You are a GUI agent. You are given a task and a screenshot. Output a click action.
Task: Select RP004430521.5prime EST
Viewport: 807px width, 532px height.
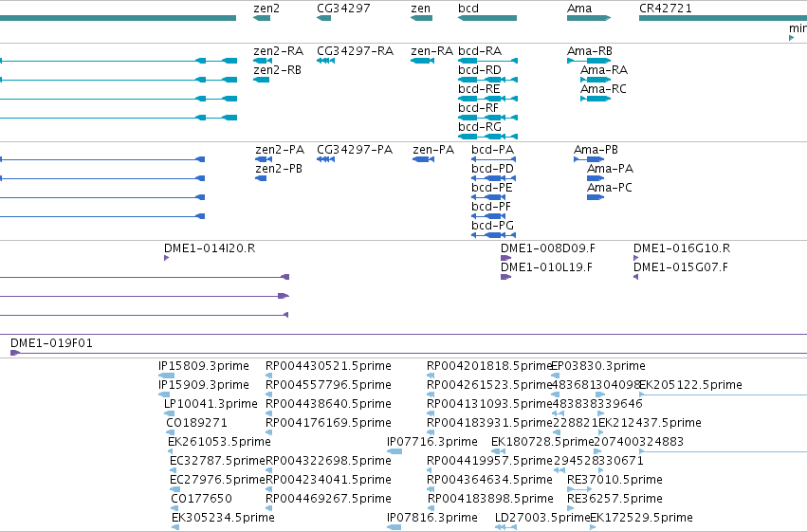(268, 376)
